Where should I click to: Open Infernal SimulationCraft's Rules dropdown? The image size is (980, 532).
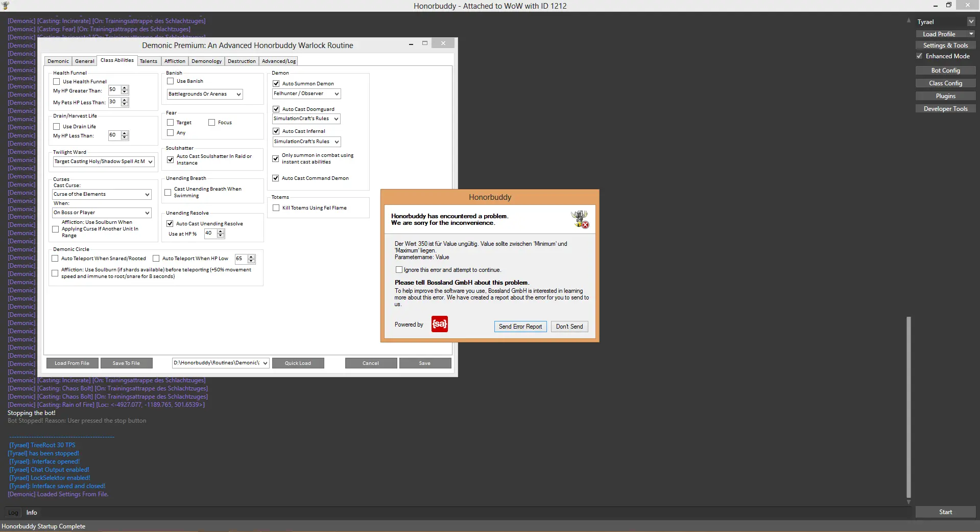pyautogui.click(x=306, y=142)
